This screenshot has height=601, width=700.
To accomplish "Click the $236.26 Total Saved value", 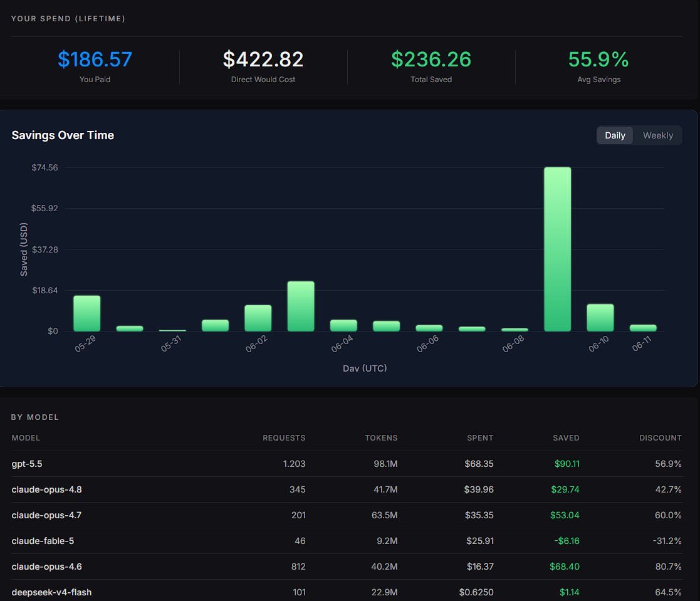I will tap(431, 60).
